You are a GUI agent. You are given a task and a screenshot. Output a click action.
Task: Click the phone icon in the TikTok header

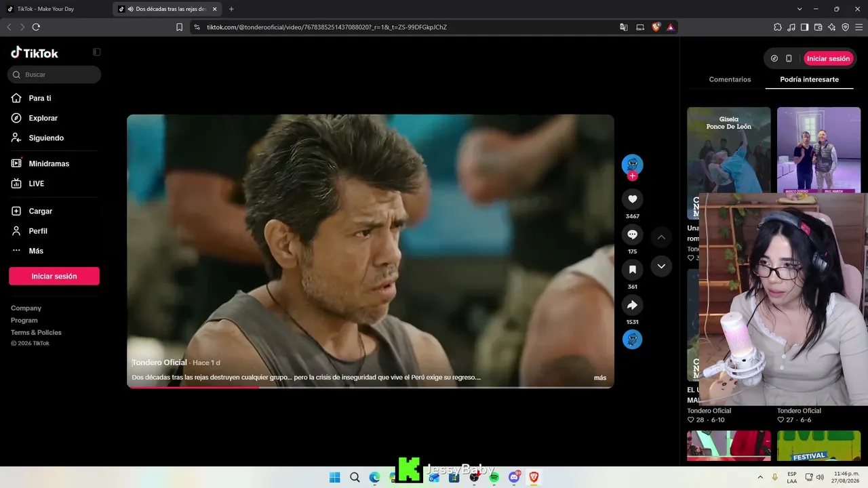click(789, 58)
